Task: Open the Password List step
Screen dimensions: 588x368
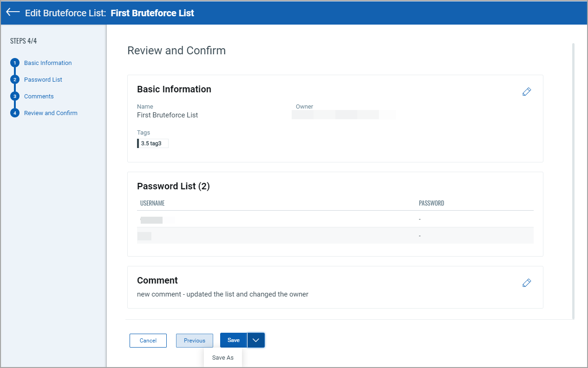Action: click(43, 80)
